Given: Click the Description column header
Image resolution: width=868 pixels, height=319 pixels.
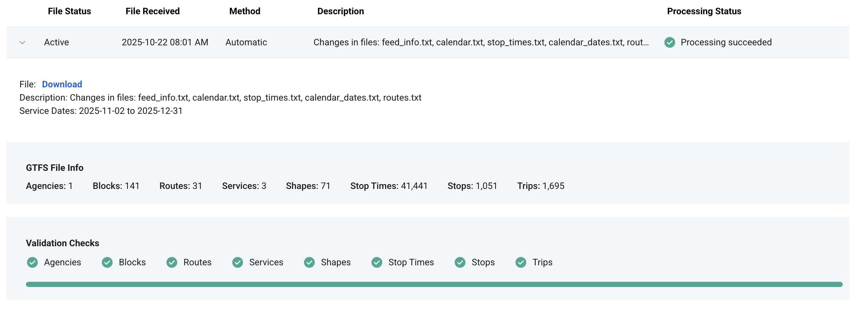Looking at the screenshot, I should coord(340,11).
